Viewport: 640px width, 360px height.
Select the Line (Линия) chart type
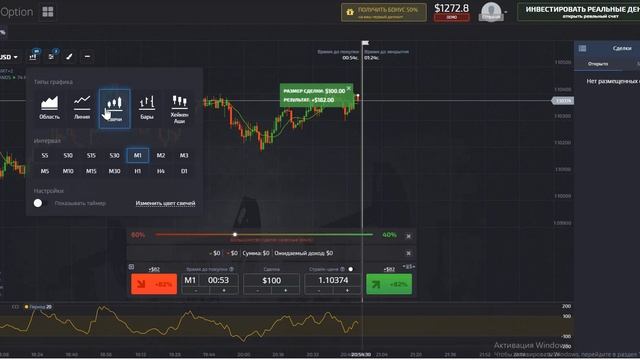(82, 108)
